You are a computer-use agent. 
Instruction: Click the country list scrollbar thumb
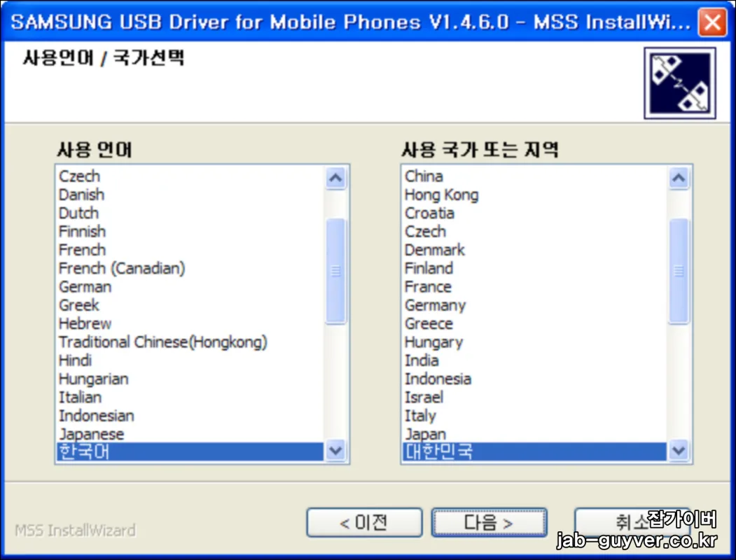pos(679,271)
